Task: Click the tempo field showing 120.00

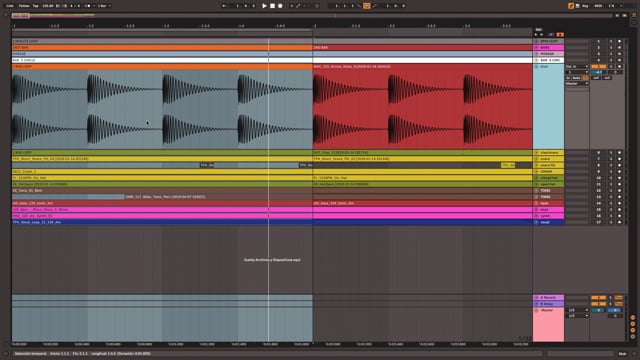Action: click(48, 6)
